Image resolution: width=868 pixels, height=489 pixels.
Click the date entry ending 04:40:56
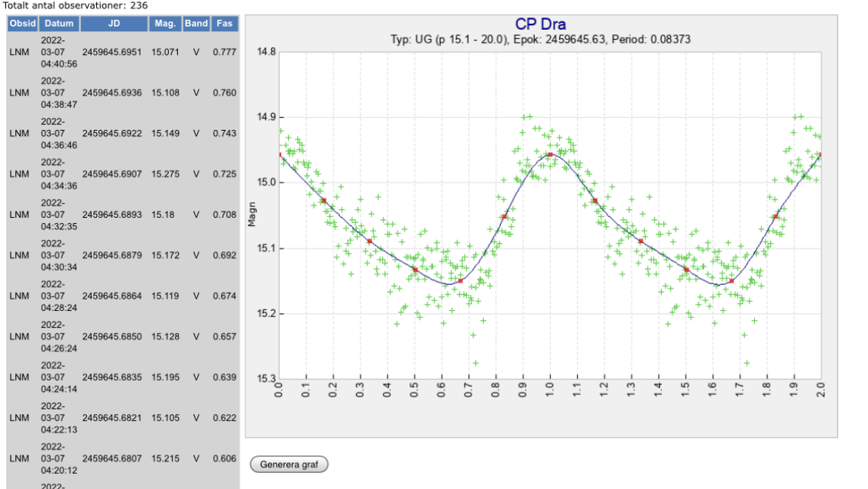[58, 53]
